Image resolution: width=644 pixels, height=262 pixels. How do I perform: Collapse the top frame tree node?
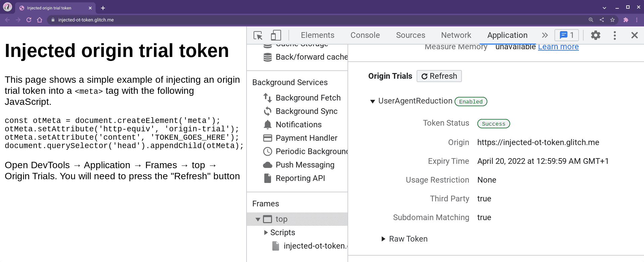click(258, 219)
